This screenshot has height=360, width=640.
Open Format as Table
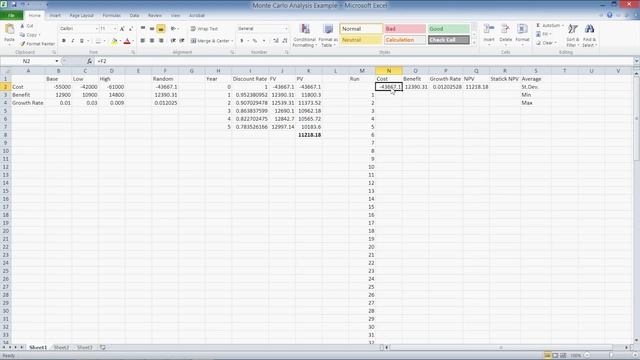328,36
